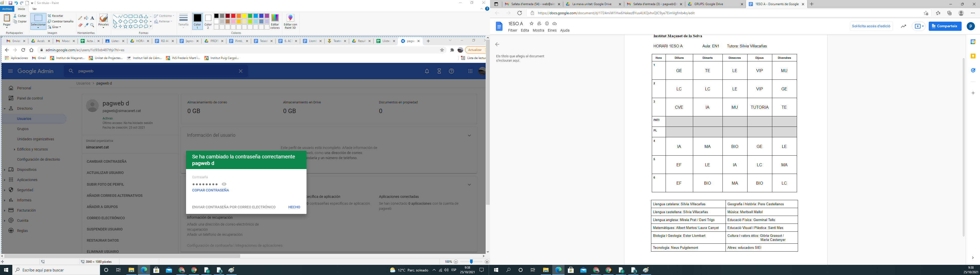This screenshot has height=275, width=980.
Task: Open the Ver tab in Paint
Action: click(x=35, y=9)
